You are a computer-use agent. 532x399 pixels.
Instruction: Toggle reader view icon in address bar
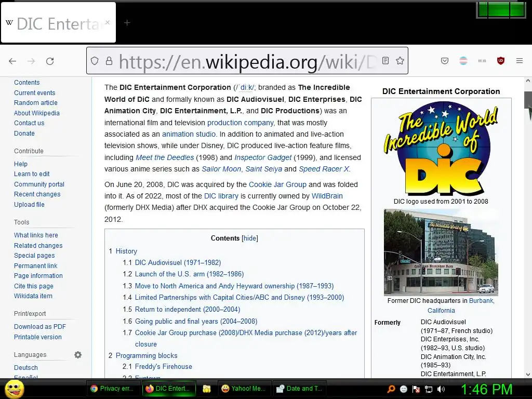point(385,61)
